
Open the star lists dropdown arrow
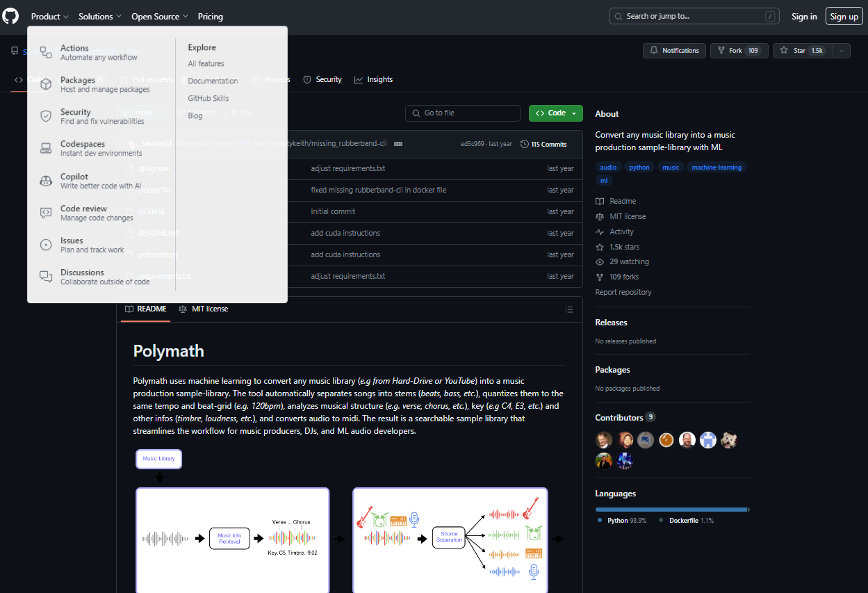[842, 51]
